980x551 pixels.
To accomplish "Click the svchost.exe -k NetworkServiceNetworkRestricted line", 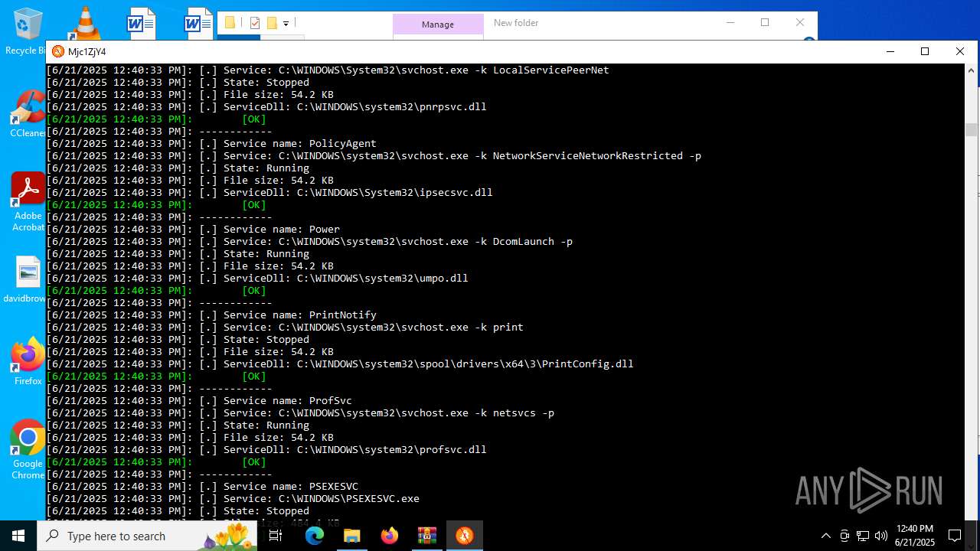I will point(374,155).
